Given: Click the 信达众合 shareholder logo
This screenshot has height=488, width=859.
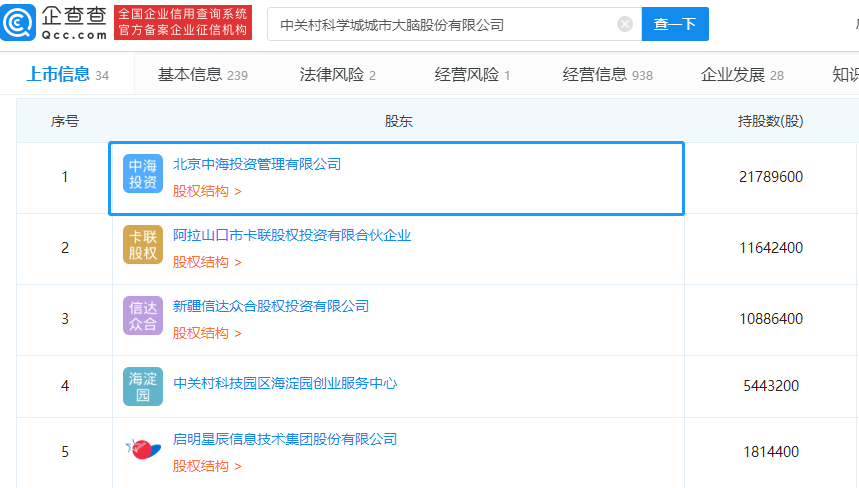Looking at the screenshot, I should click(143, 315).
